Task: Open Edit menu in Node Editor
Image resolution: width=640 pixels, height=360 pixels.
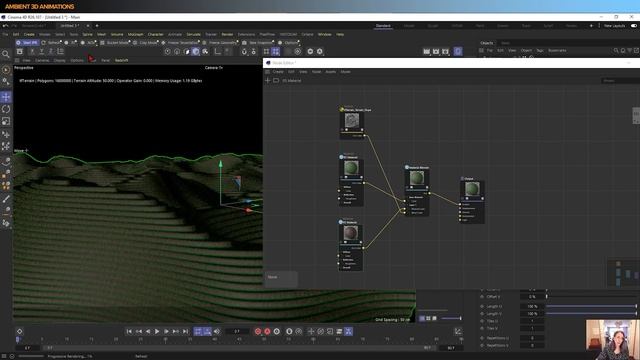Action: point(291,71)
